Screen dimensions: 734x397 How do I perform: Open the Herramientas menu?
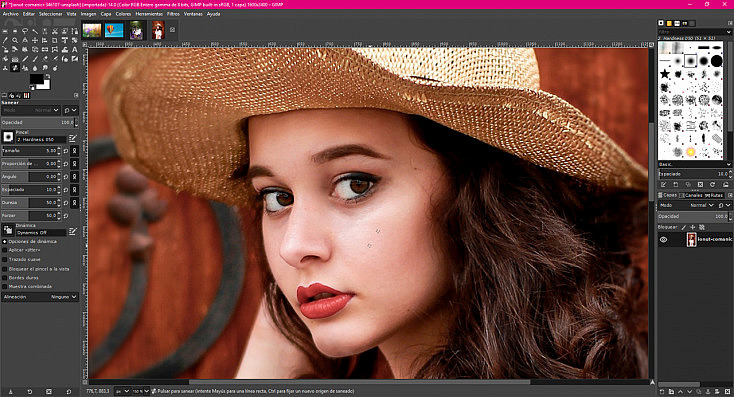[149, 14]
